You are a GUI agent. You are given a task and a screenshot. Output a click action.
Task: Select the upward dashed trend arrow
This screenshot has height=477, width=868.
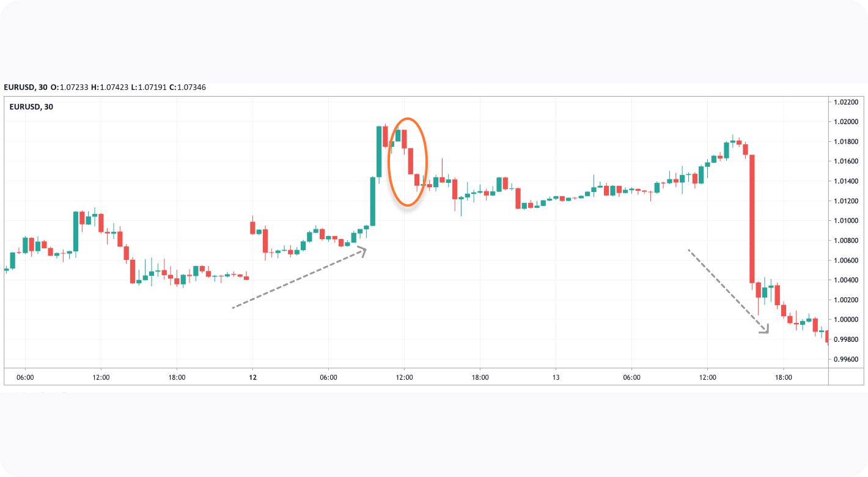point(300,279)
